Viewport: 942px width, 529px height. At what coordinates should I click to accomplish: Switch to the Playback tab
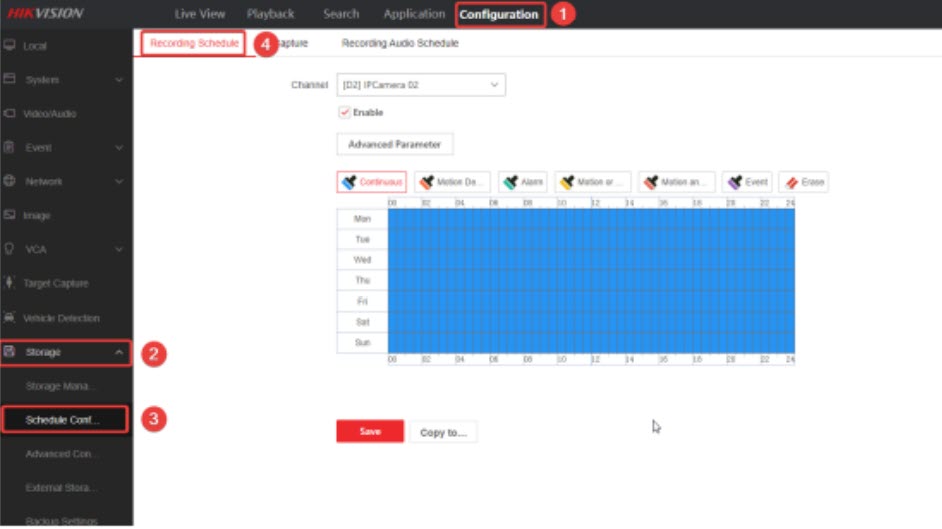270,14
